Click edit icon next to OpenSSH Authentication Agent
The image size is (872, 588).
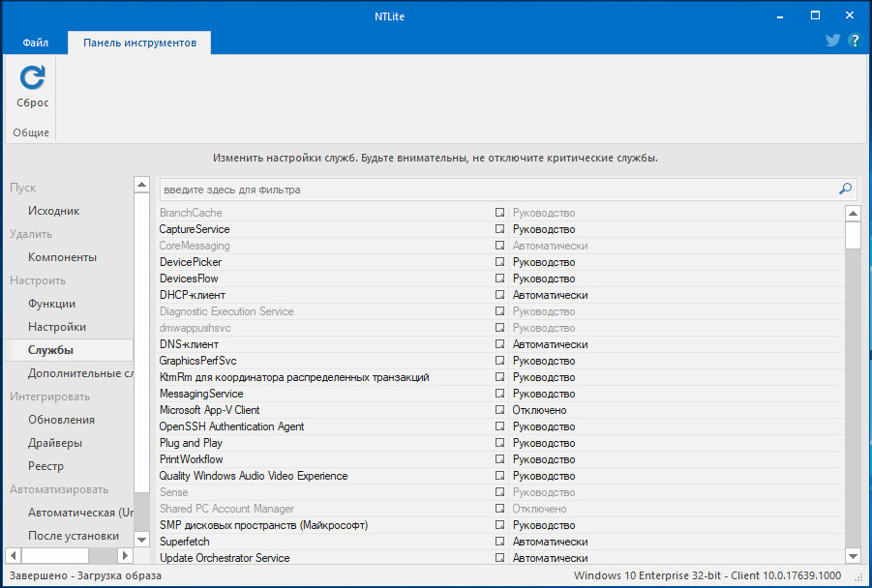[x=499, y=426]
